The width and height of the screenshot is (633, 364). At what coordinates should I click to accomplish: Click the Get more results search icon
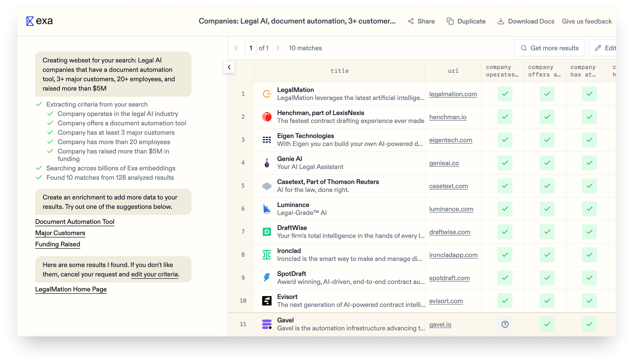pyautogui.click(x=524, y=48)
